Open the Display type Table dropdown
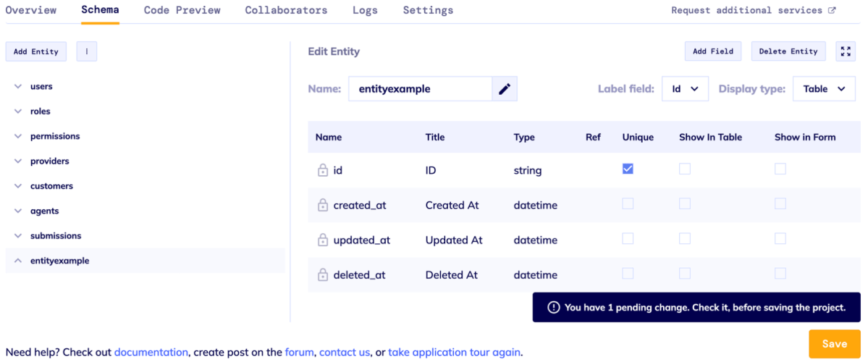Viewport: 868px width, 362px height. 824,89
